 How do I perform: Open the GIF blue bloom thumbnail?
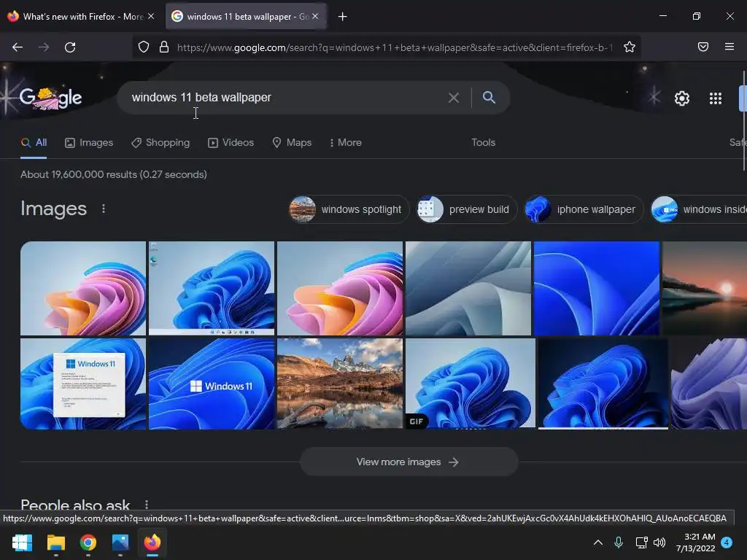471,384
